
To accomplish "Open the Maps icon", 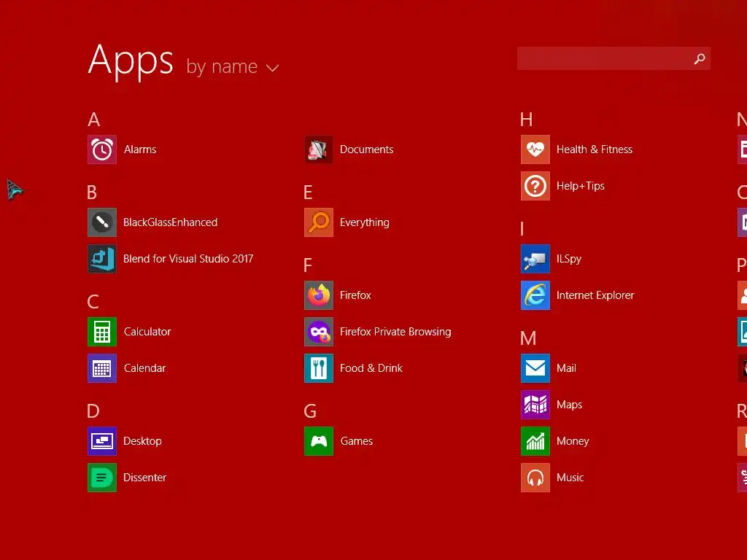I will point(535,405).
